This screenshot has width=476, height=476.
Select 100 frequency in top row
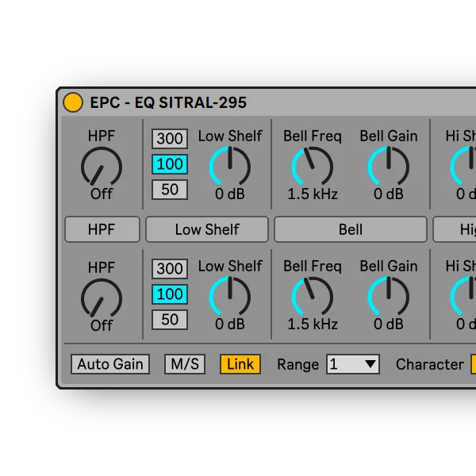(x=170, y=164)
